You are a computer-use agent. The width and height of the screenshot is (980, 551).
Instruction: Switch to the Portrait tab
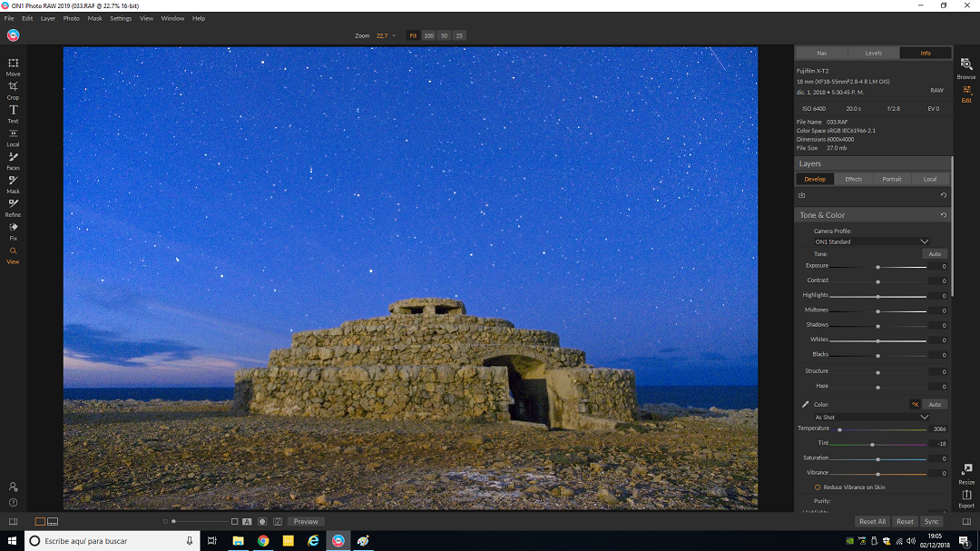(x=892, y=179)
